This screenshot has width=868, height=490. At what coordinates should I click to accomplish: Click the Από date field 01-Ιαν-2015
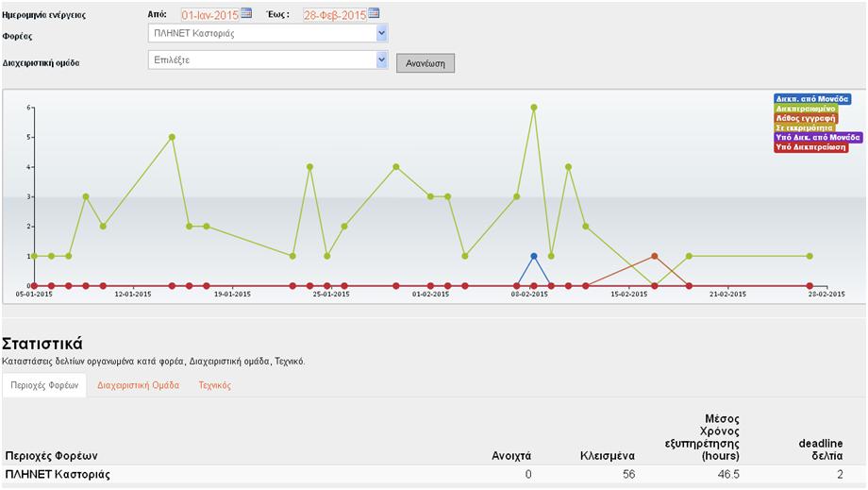[x=209, y=14]
